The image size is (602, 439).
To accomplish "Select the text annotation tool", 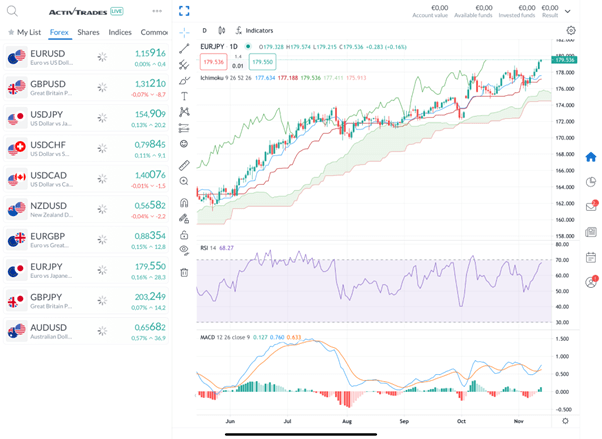I will [x=184, y=96].
